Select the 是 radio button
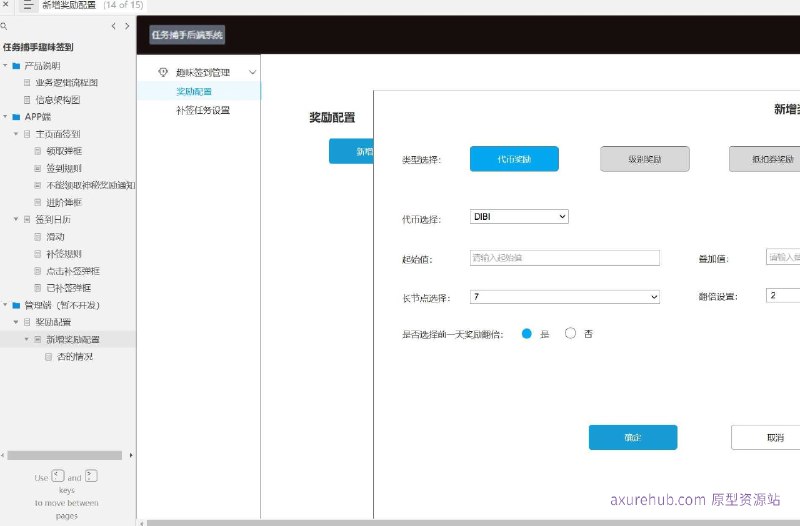The height and width of the screenshot is (526, 800). point(527,334)
